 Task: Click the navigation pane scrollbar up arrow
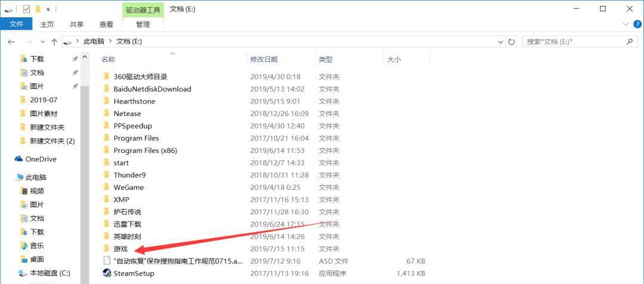85,57
